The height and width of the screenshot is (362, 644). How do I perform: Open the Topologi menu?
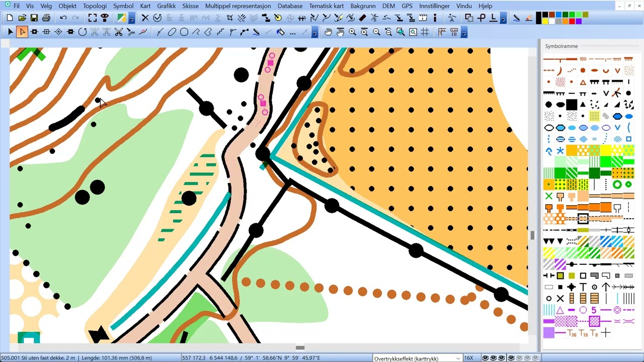pyautogui.click(x=95, y=6)
